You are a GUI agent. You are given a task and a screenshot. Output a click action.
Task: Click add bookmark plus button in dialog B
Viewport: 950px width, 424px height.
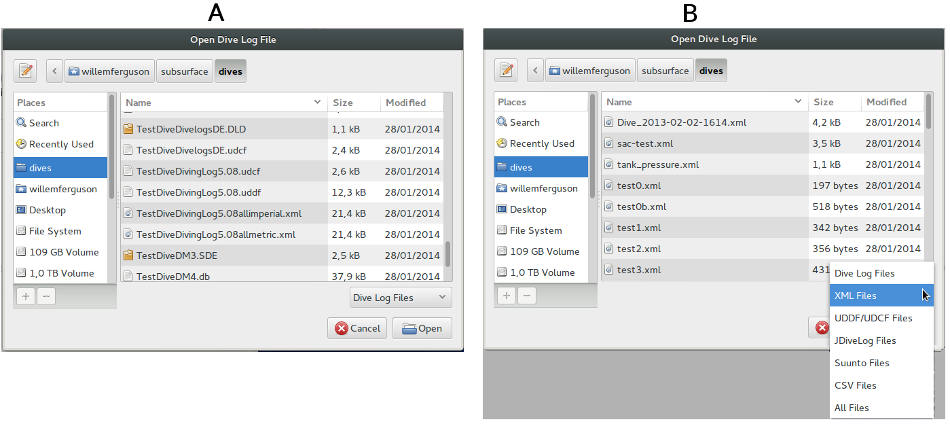click(507, 296)
